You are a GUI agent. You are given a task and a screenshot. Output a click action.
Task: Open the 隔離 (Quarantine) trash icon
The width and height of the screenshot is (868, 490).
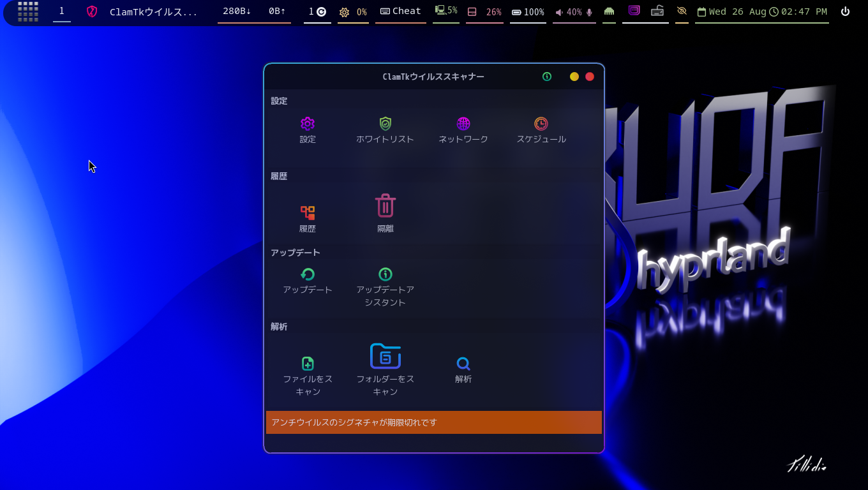point(385,205)
